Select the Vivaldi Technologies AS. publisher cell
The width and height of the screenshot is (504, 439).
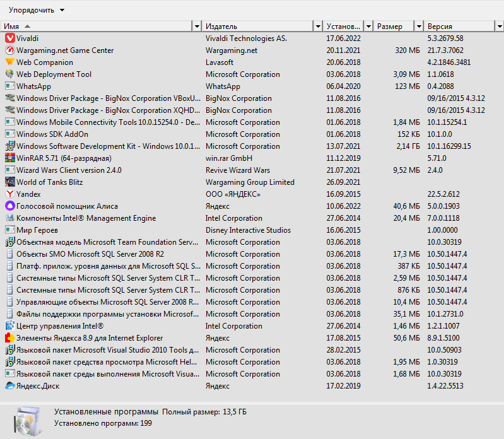246,38
